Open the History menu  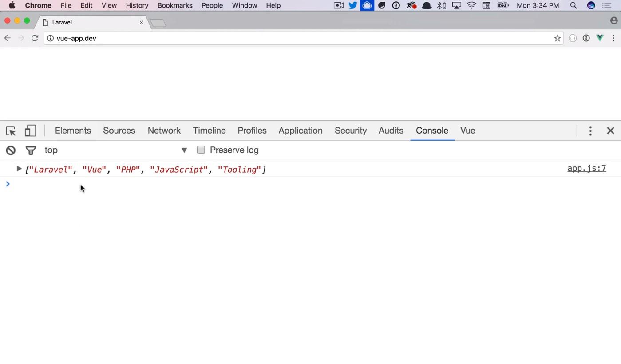click(x=137, y=5)
